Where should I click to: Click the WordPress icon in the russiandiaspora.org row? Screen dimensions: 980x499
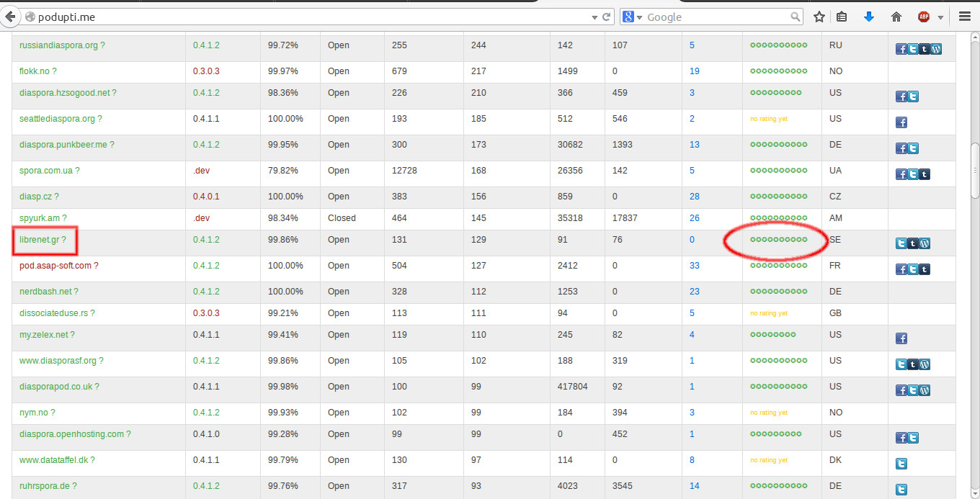(x=936, y=50)
